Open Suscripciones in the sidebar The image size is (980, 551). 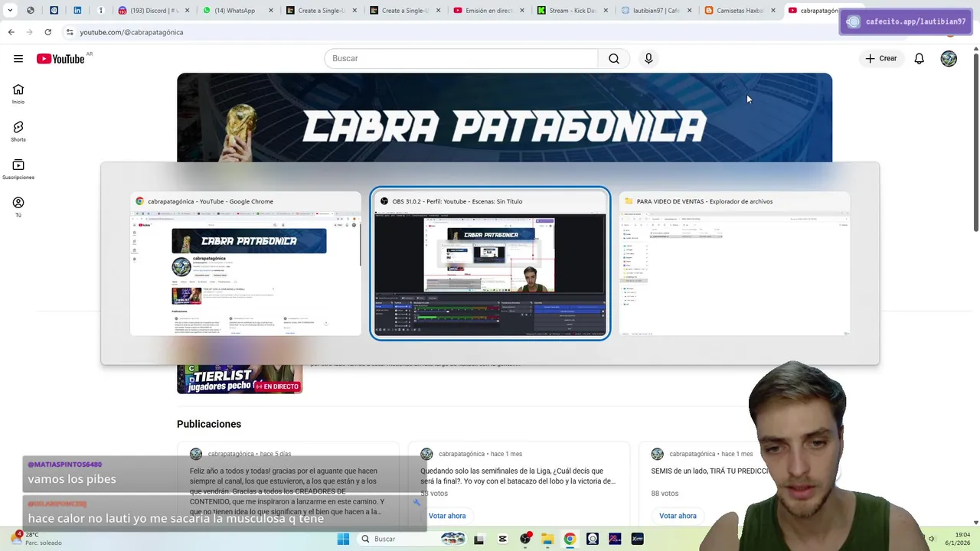click(x=18, y=168)
